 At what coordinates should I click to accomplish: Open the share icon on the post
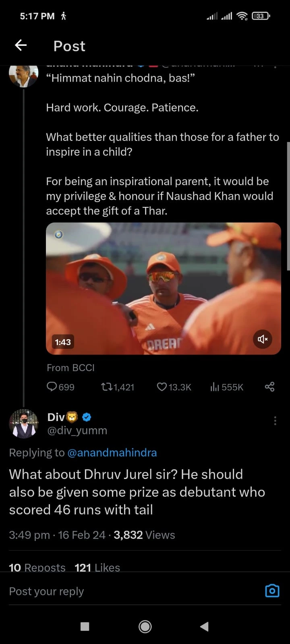click(x=269, y=387)
